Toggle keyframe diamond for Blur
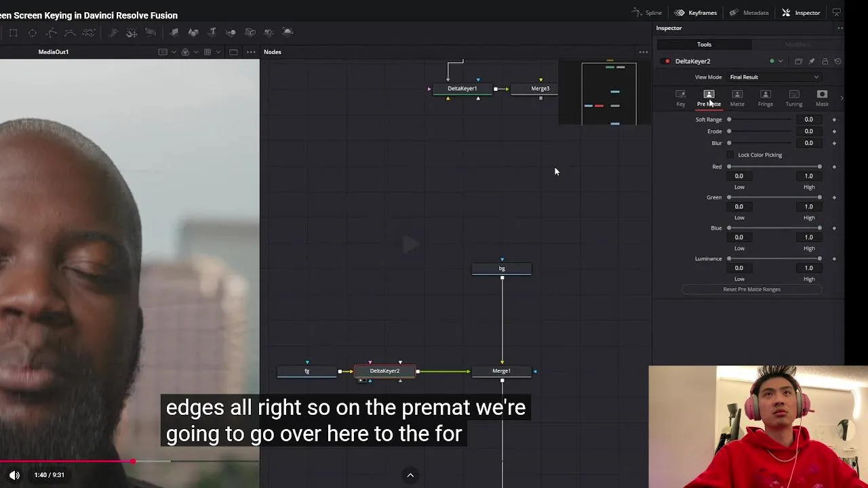 834,143
